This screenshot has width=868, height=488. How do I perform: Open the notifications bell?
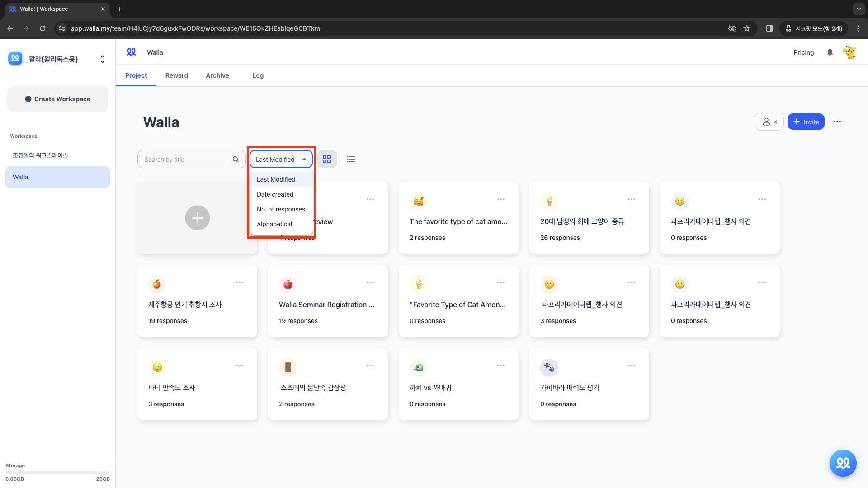(x=830, y=52)
